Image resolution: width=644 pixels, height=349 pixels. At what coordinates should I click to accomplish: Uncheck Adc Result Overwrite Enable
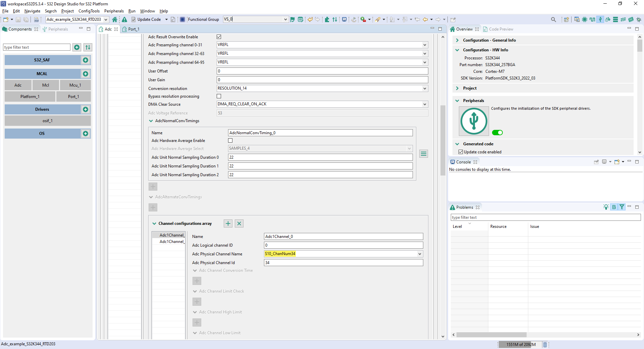tap(219, 37)
